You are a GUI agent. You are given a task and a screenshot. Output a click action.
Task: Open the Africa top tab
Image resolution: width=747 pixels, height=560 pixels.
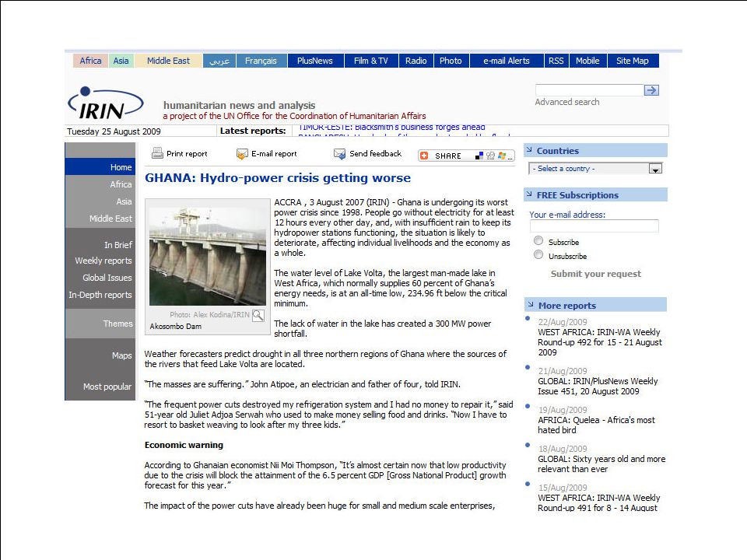(x=90, y=61)
